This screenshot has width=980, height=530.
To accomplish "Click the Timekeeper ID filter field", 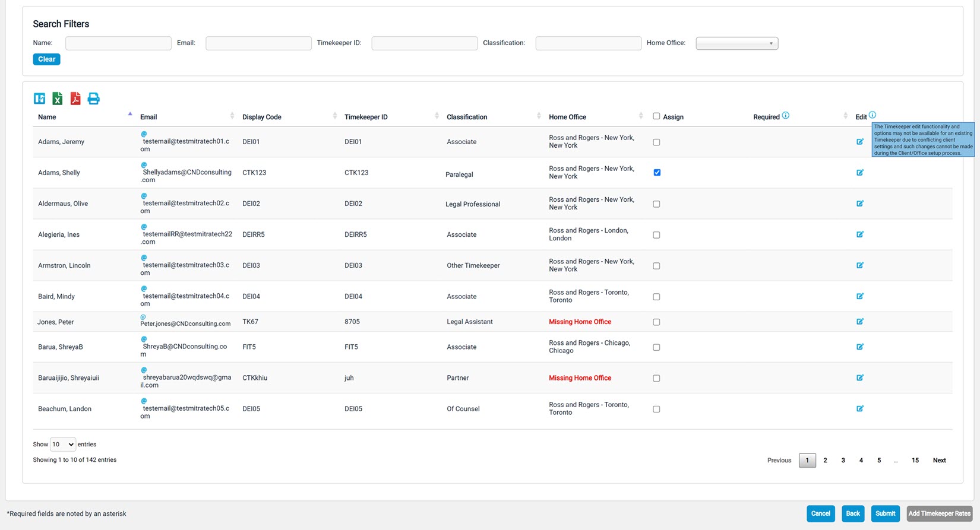I will [x=424, y=43].
